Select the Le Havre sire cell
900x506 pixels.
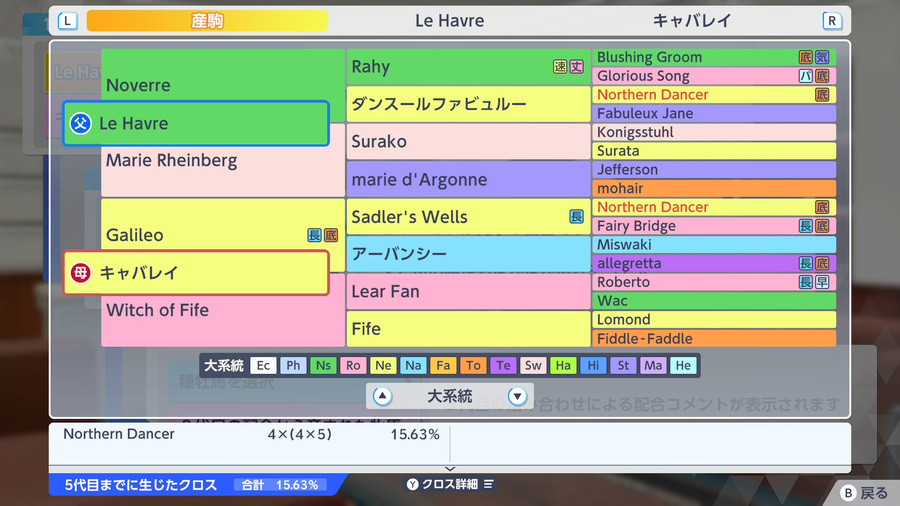[x=196, y=123]
